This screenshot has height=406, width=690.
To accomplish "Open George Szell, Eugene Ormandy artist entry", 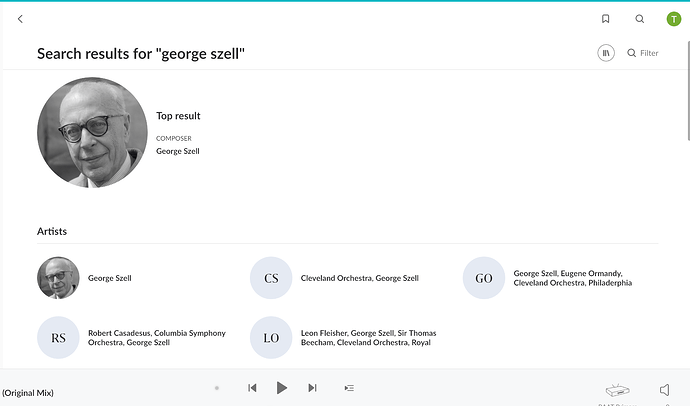I will pos(573,278).
